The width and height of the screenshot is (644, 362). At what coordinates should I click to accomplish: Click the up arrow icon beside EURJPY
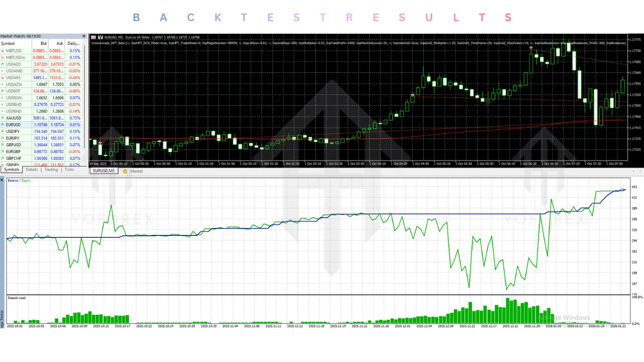pos(3,138)
